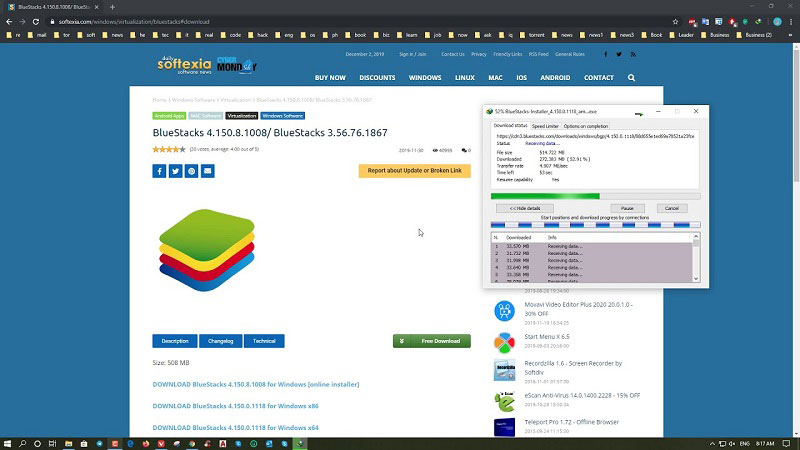
Task: Open the LINUX navigation item
Action: coord(465,78)
